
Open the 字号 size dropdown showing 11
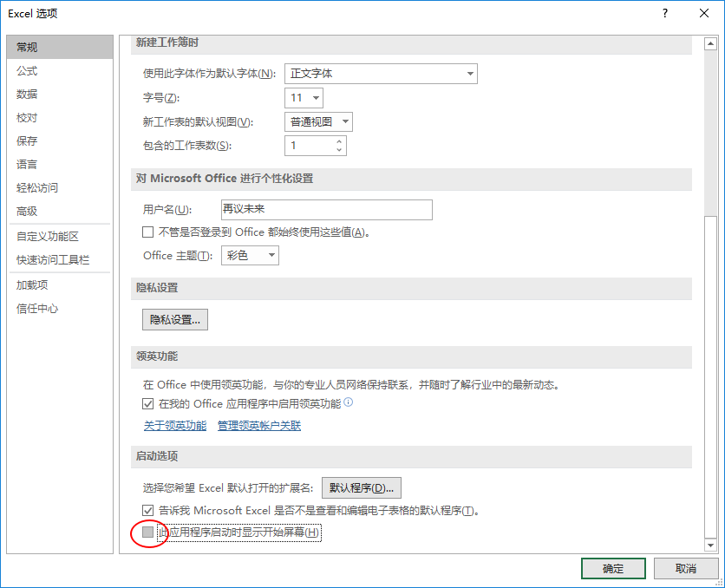pyautogui.click(x=304, y=98)
